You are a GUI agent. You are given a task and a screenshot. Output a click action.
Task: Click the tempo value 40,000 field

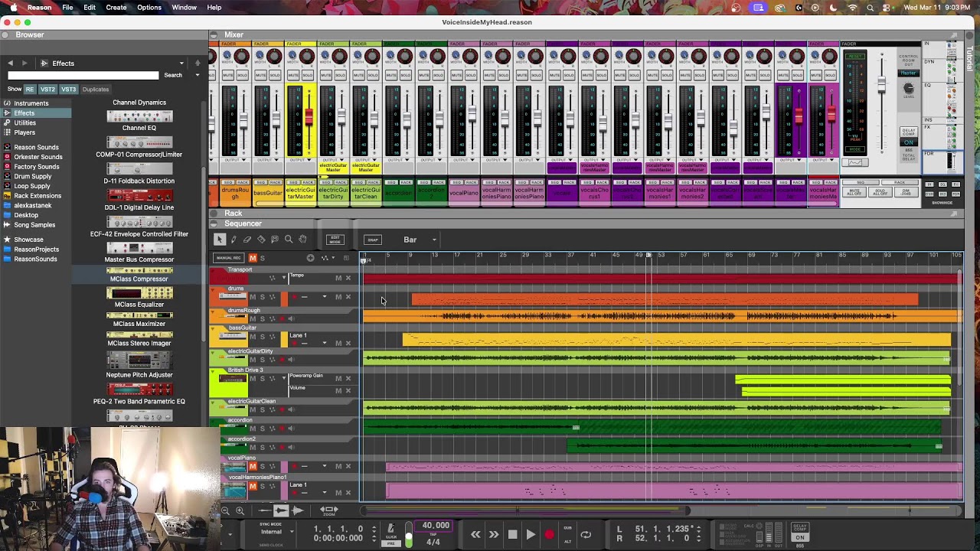pos(436,526)
